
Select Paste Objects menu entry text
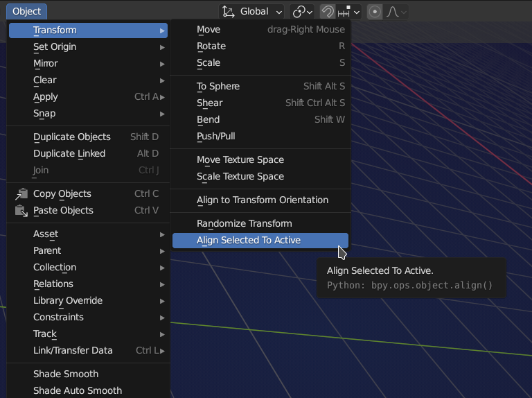(x=63, y=211)
